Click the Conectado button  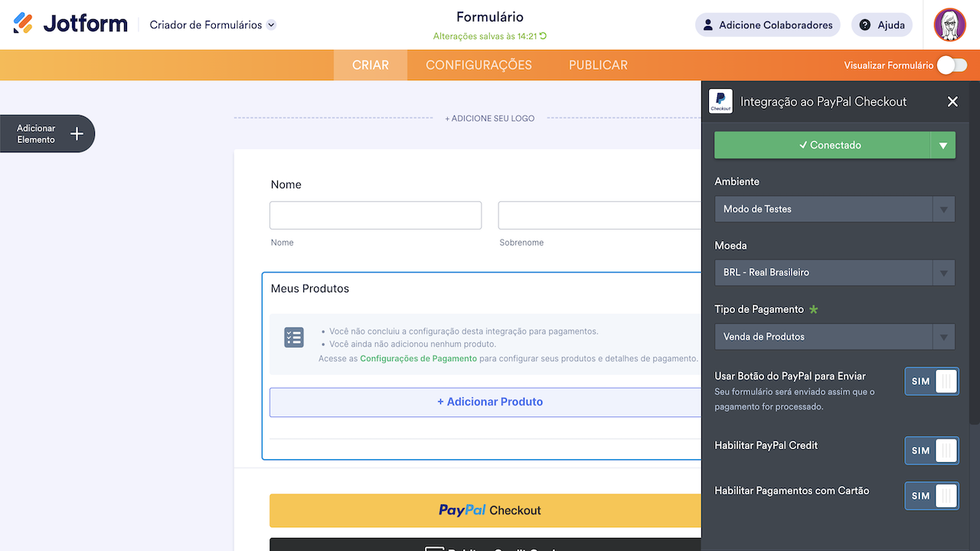pyautogui.click(x=822, y=145)
